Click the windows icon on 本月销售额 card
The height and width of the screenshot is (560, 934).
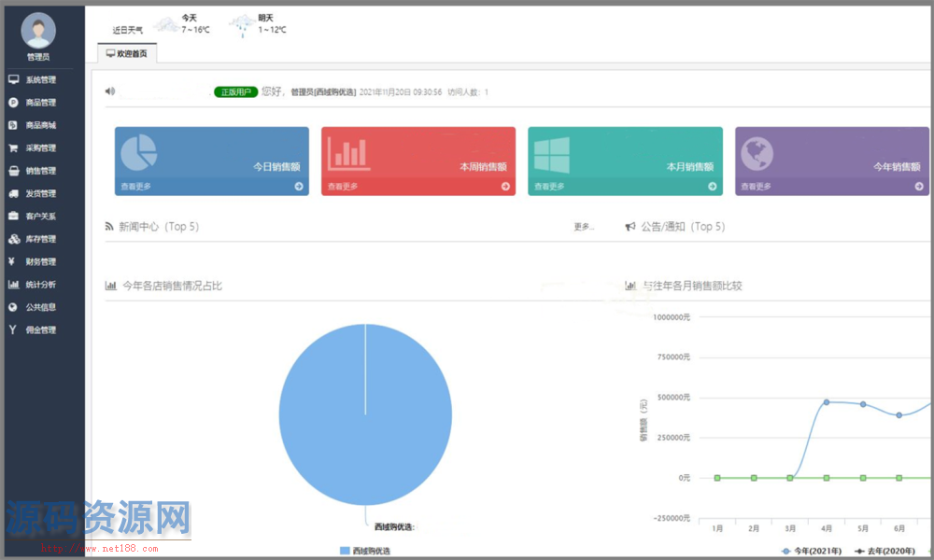552,155
